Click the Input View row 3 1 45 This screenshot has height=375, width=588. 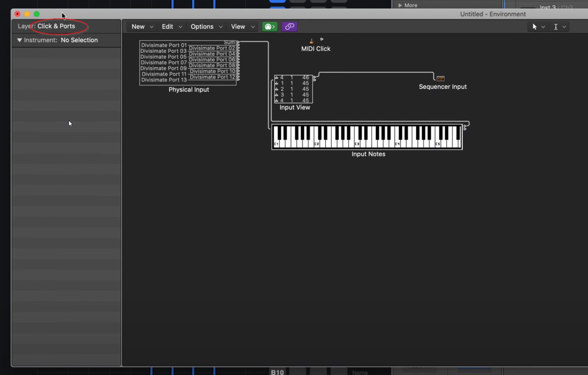point(293,95)
